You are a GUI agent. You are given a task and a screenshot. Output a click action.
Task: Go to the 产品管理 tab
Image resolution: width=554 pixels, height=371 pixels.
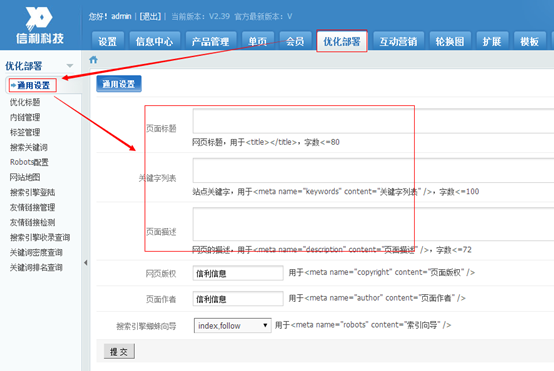211,41
